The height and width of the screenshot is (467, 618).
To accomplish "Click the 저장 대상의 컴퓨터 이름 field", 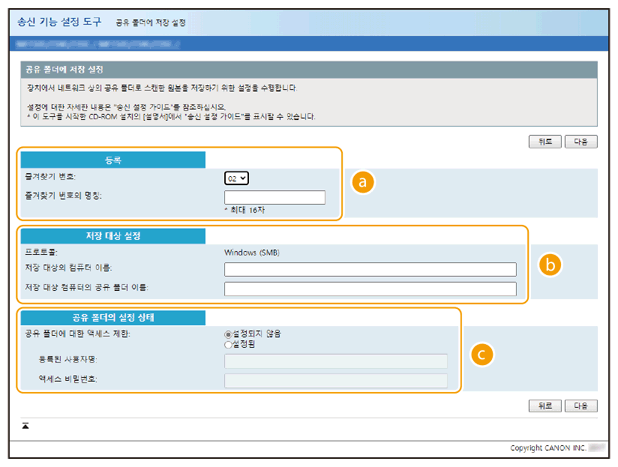I will click(x=370, y=269).
